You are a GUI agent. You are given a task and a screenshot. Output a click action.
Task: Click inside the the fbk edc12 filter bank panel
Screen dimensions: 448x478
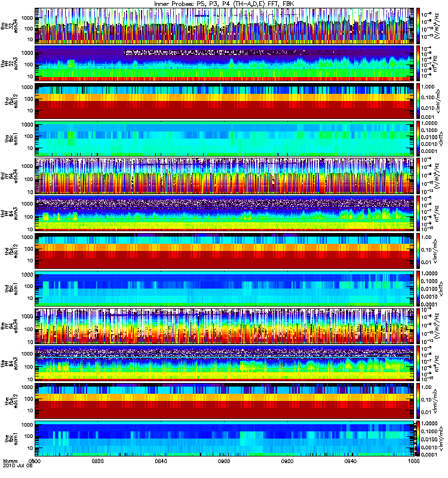pyautogui.click(x=224, y=400)
